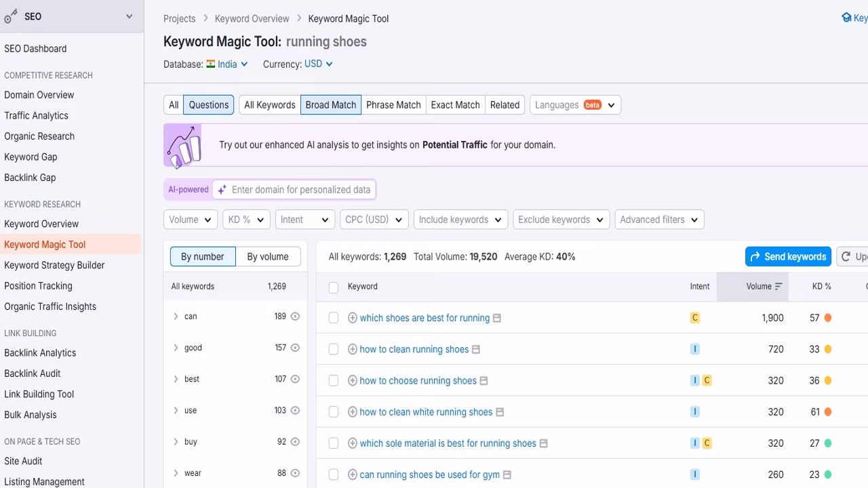Screen dimensions: 868x488
Task: Open the Advanced filters dropdown
Action: point(658,219)
